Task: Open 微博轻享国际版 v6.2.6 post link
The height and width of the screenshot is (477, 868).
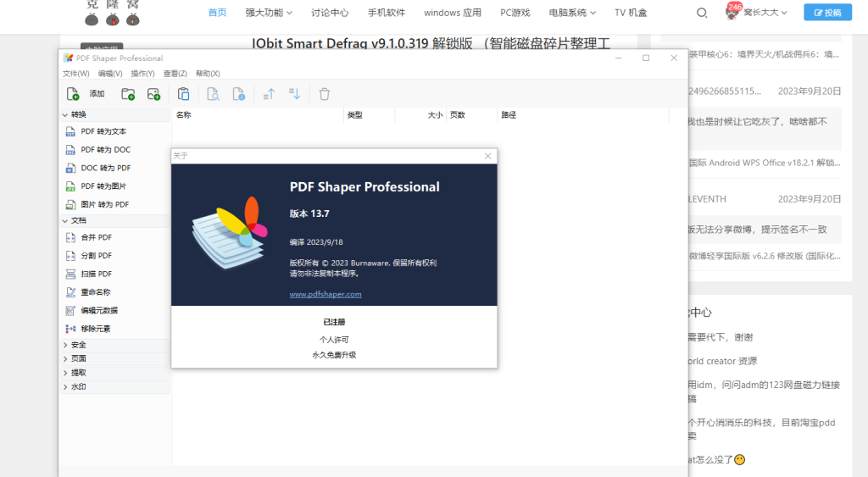Action: coord(765,256)
